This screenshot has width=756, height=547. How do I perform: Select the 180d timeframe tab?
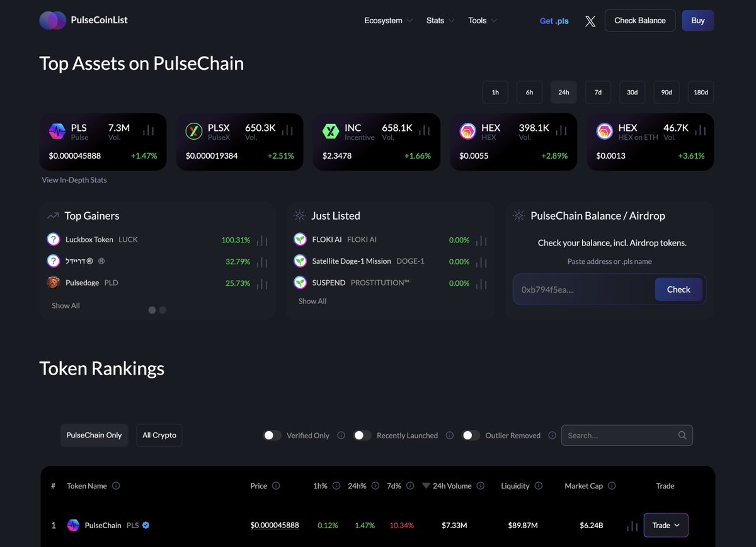click(x=701, y=93)
